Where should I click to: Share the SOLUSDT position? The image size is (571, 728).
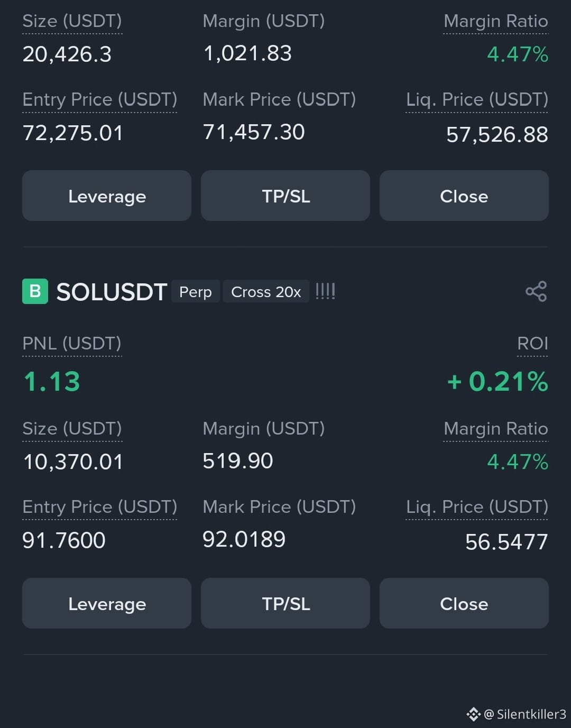coord(536,291)
